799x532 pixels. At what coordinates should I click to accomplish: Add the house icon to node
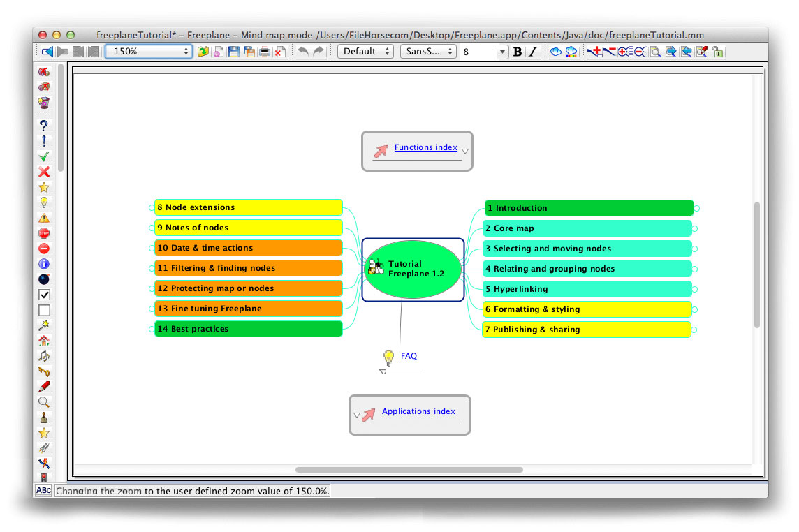(44, 341)
